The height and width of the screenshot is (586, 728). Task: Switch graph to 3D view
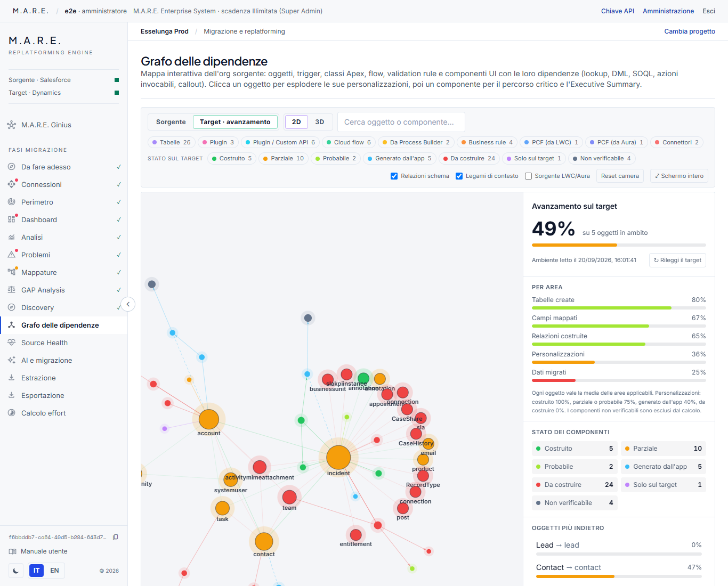pos(320,122)
